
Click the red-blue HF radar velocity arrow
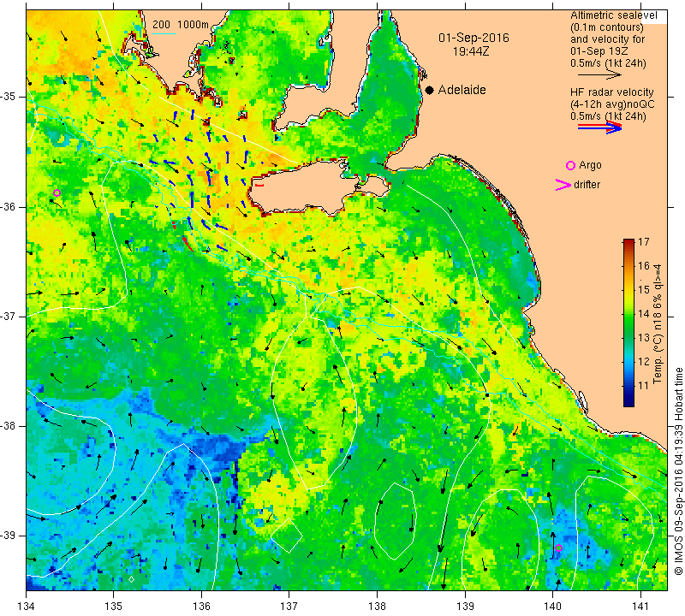pyautogui.click(x=599, y=127)
